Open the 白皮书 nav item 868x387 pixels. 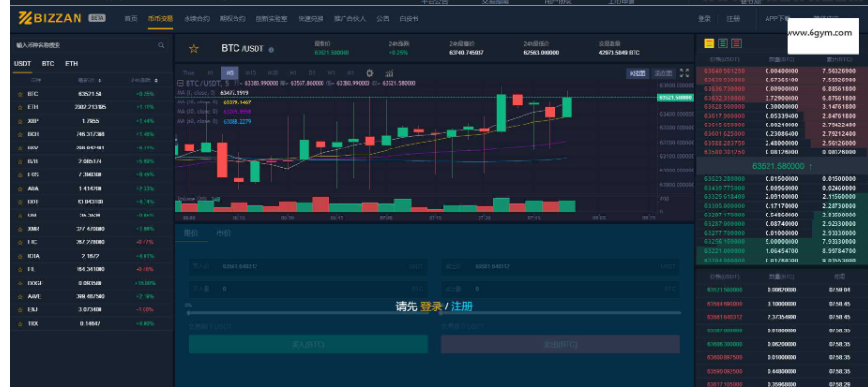pos(409,19)
